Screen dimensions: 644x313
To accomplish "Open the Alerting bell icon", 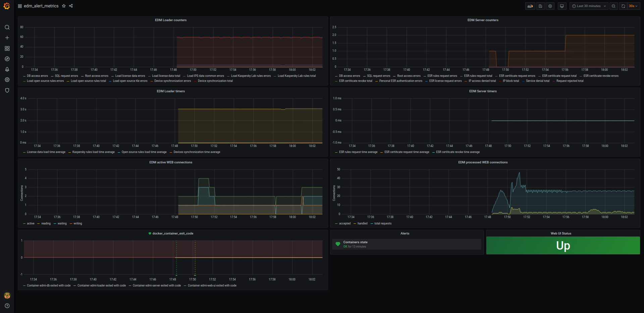I will [x=7, y=69].
